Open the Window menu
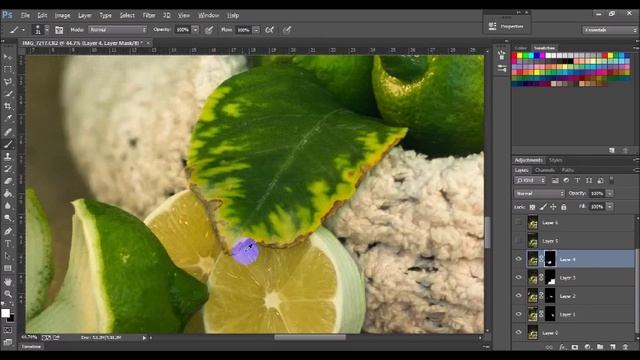This screenshot has height=360, width=640. pyautogui.click(x=209, y=15)
